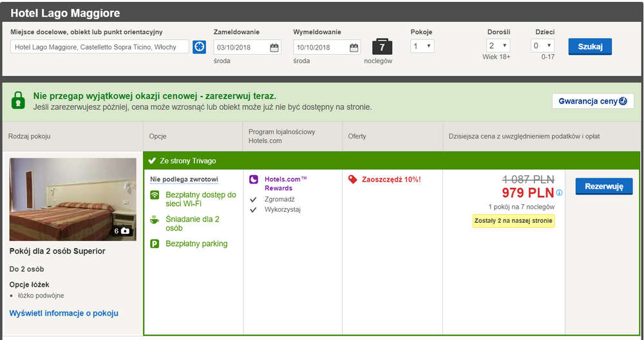Click the free parking P icon
Screen dimensions: 644x340
click(155, 243)
